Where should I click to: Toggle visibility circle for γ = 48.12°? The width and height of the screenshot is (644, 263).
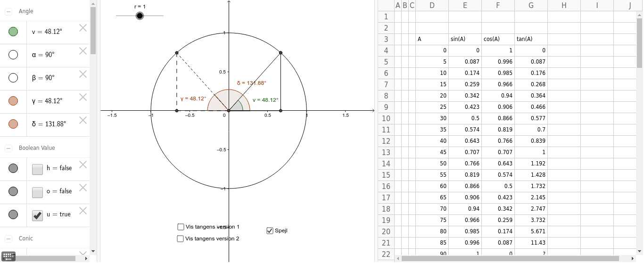click(13, 101)
